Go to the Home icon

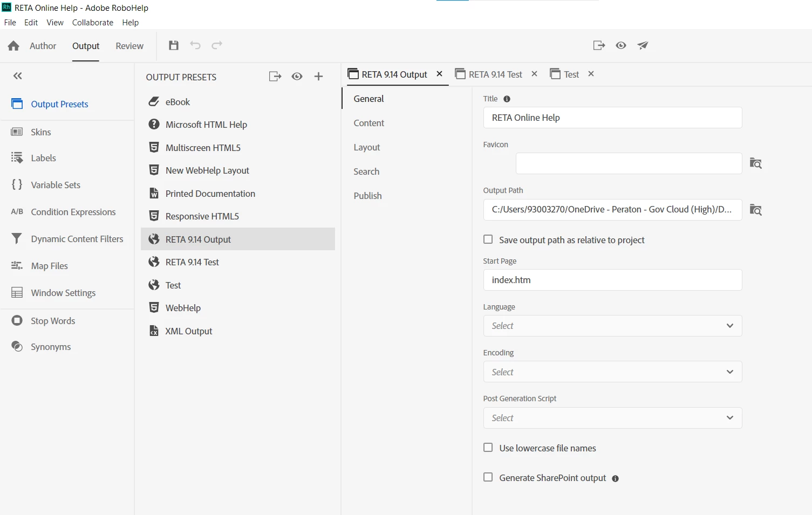13,46
